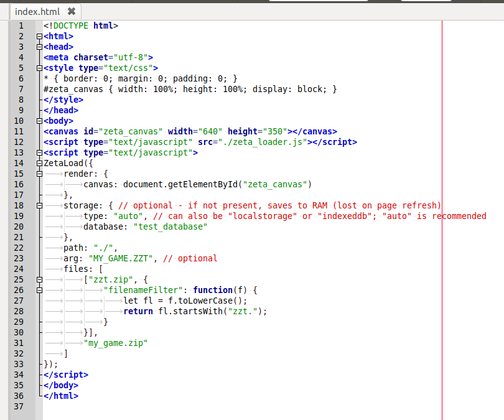Collapse the html fold on line 2

click(x=39, y=36)
